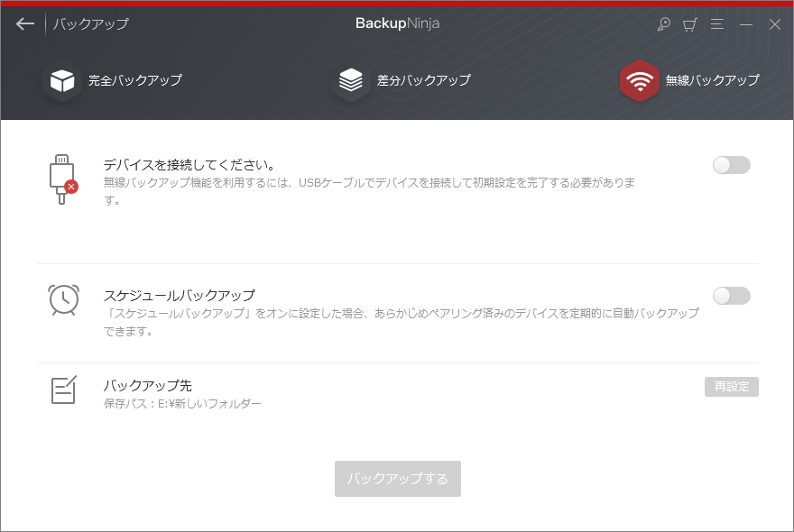Click the バックアップ title text
The height and width of the screenshot is (532, 794).
90,23
